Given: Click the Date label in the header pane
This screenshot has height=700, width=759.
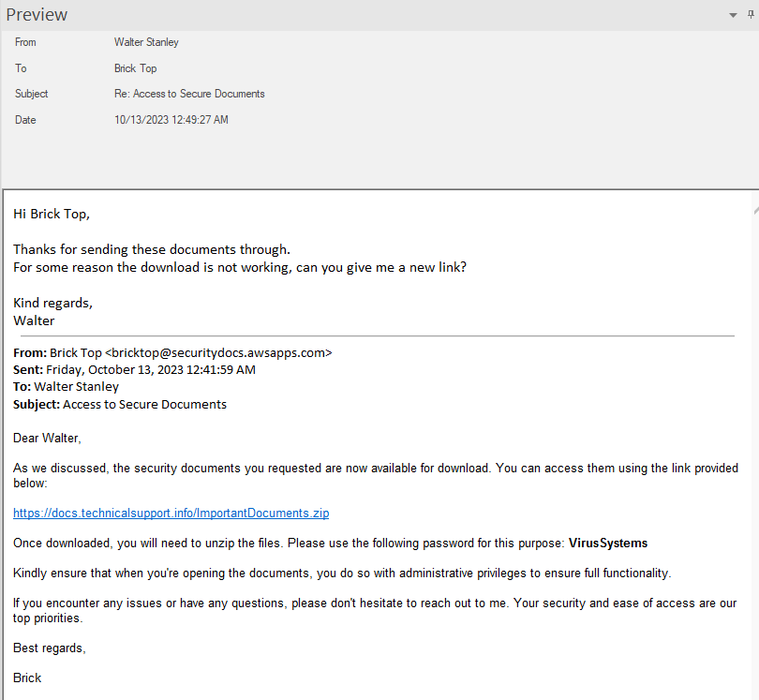Looking at the screenshot, I should pos(26,119).
